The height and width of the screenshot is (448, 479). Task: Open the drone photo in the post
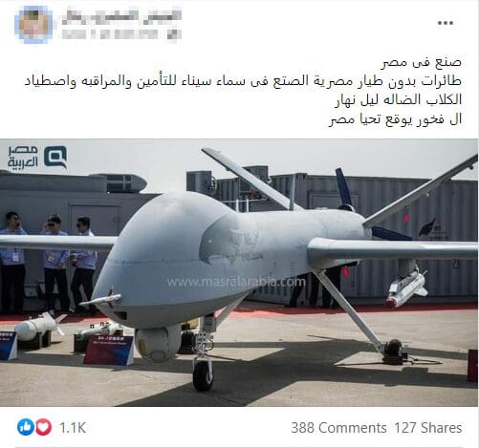239,272
